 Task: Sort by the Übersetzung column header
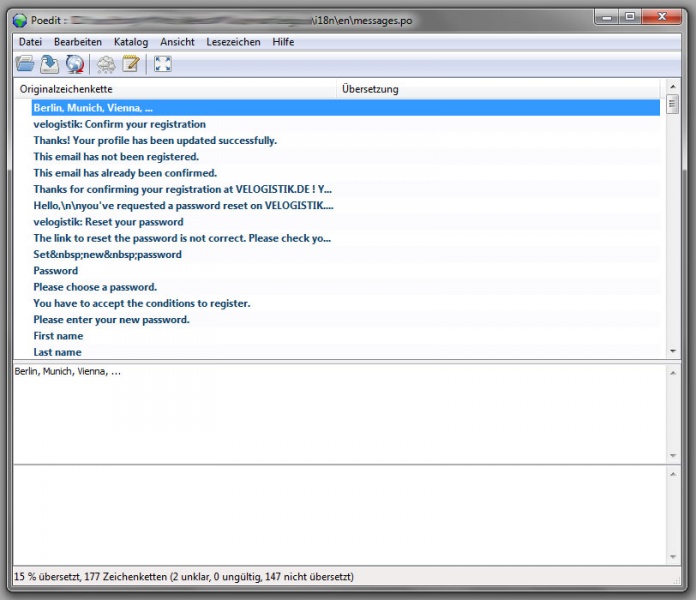tap(370, 89)
